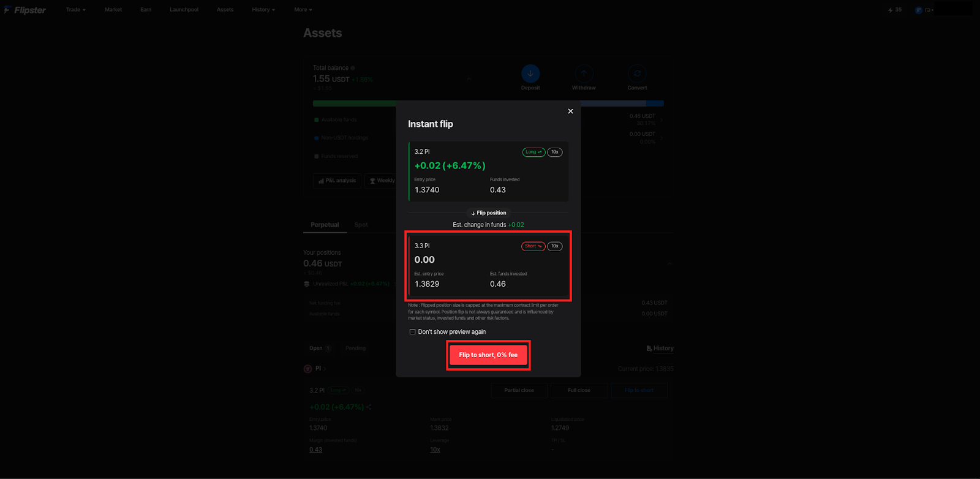
Task: Click Flip to short in position row
Action: tap(639, 390)
